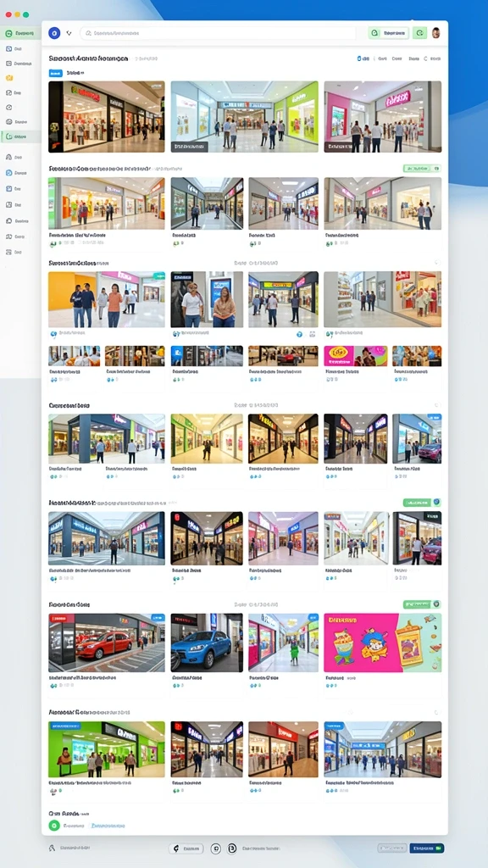This screenshot has height=868, width=488.
Task: Click the yellow icon in the left sidebar
Action: coord(8,78)
